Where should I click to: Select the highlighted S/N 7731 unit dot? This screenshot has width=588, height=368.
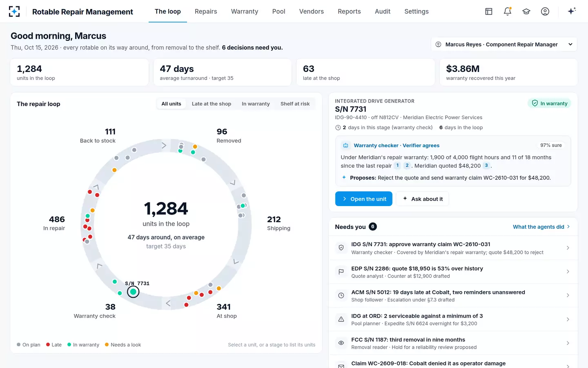[133, 292]
